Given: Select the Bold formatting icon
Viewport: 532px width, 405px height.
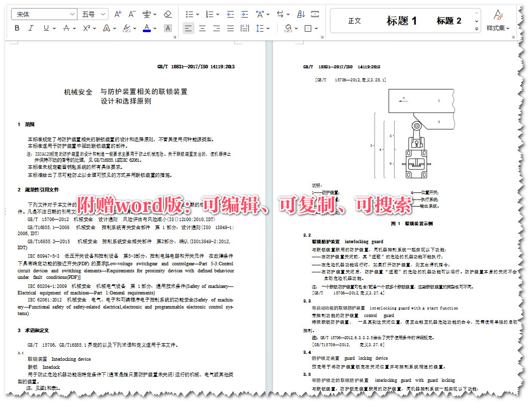Looking at the screenshot, I should coord(17,28).
